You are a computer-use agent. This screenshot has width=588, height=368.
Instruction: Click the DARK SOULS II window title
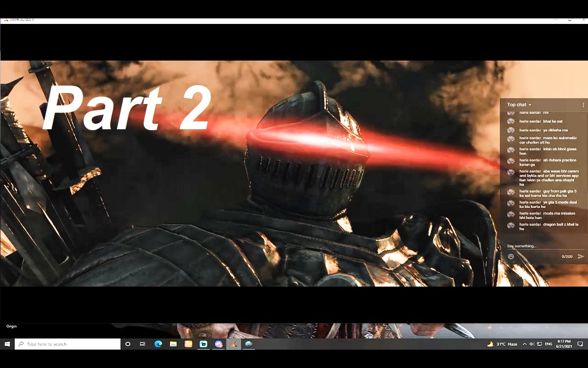pos(22,20)
